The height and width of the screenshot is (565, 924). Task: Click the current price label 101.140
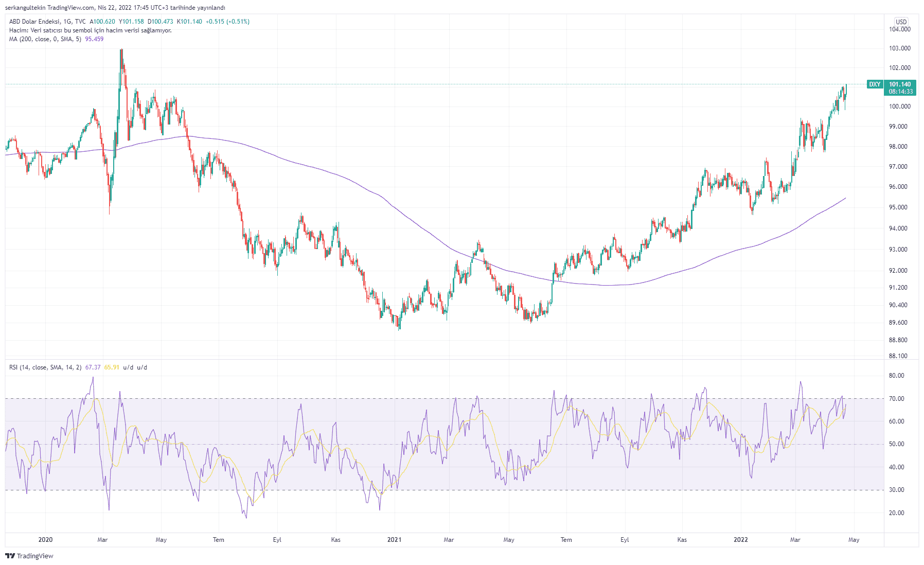click(x=900, y=84)
